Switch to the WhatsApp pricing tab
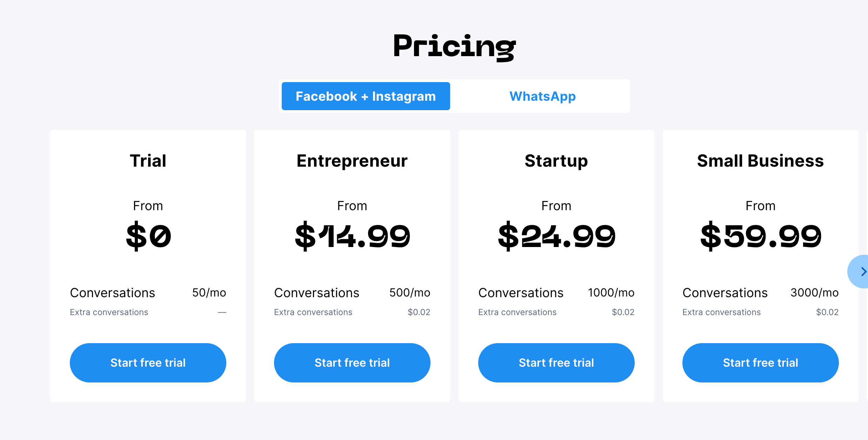The image size is (868, 440). click(542, 96)
